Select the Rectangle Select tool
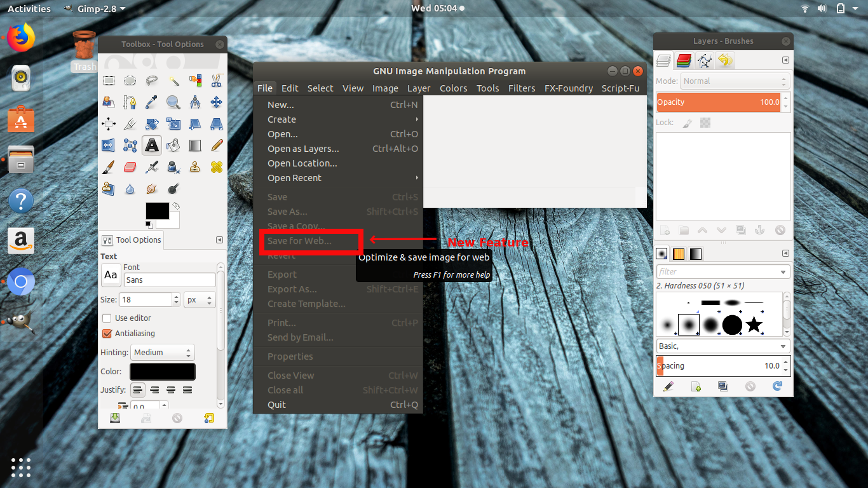Screen dimensions: 868x488 (x=109, y=81)
